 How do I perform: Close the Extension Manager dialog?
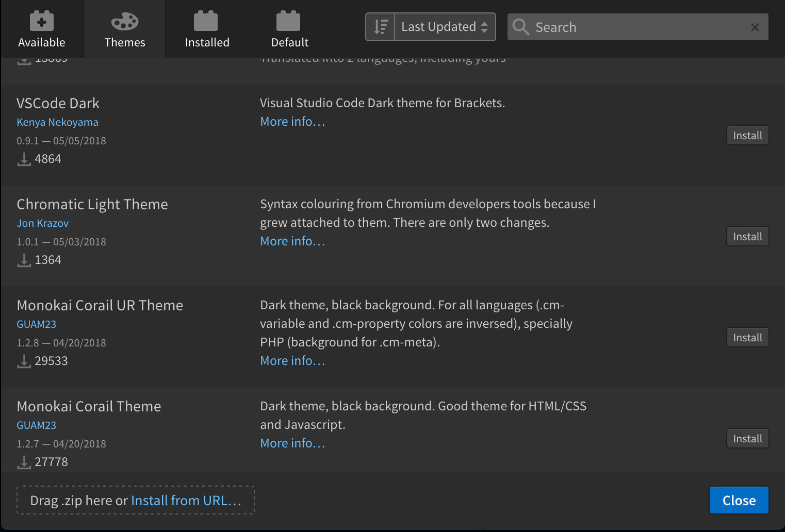[x=739, y=500]
